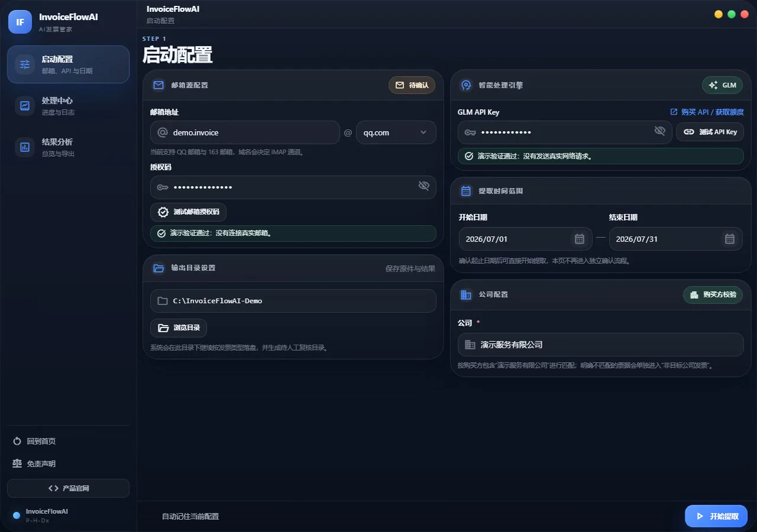Click the mail icon in 邮箱源配置 header
757x532 pixels.
(158, 85)
